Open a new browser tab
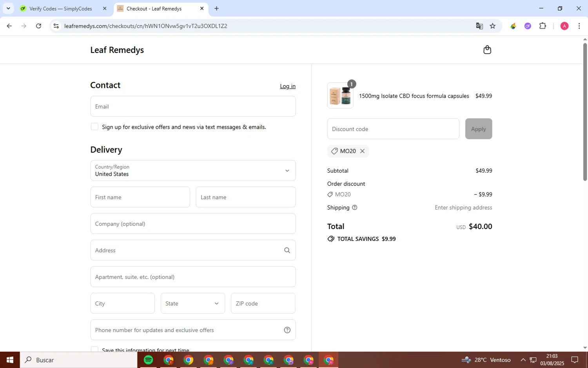Image resolution: width=588 pixels, height=368 pixels. click(216, 9)
